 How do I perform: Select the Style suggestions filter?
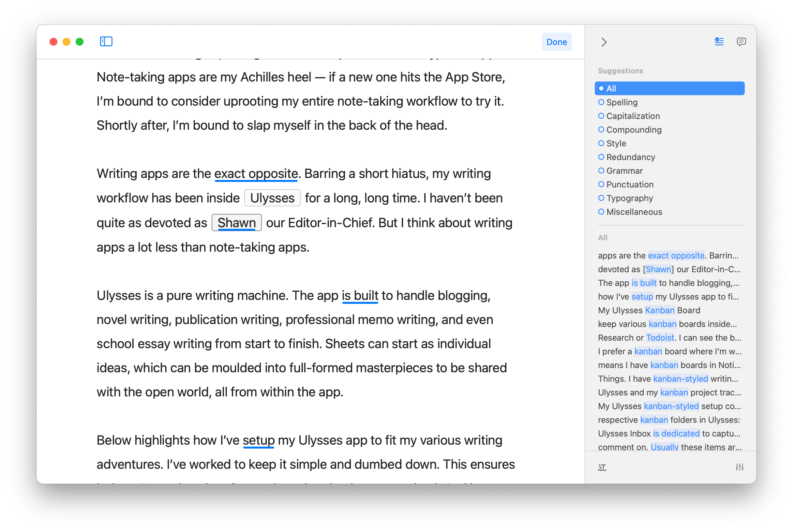(670, 143)
